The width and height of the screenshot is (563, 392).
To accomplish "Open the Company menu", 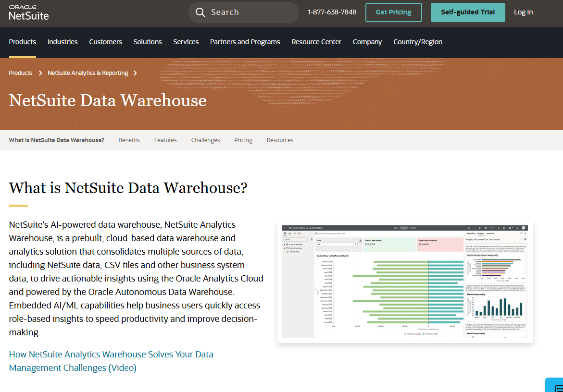I will (367, 42).
